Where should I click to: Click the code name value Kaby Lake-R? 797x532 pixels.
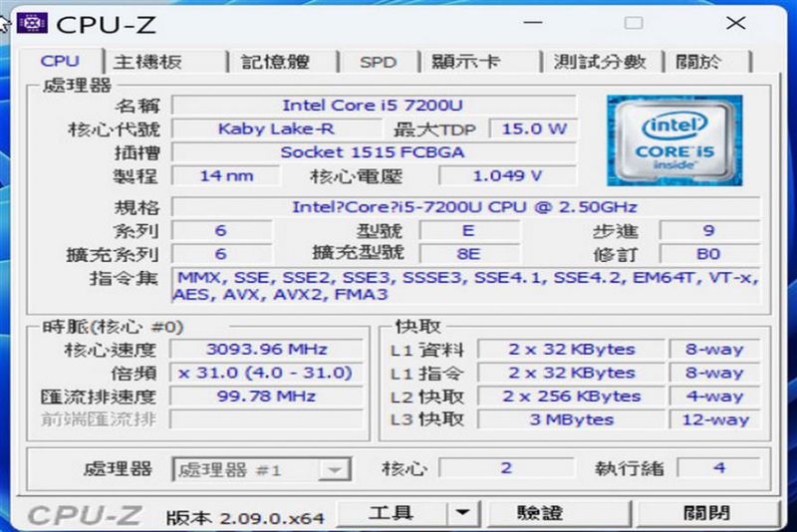click(277, 129)
